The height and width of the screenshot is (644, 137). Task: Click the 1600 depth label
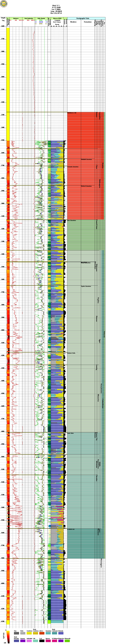pos(3,26)
